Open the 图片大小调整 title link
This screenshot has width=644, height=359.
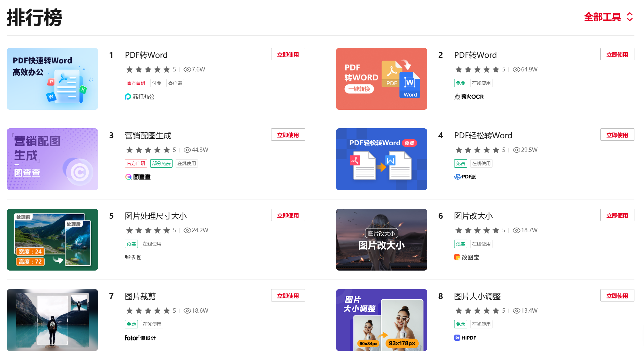(x=477, y=296)
